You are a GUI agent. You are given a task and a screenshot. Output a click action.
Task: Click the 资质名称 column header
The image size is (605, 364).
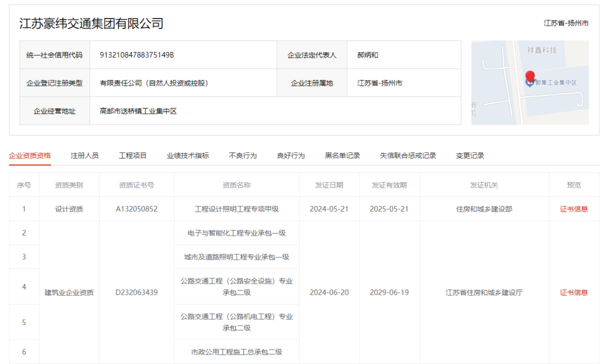(x=236, y=185)
